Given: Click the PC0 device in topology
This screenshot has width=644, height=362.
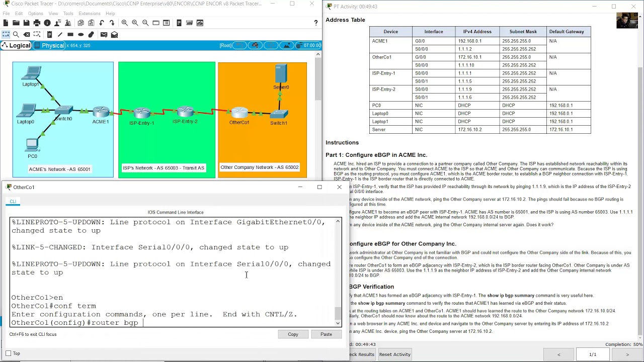Looking at the screenshot, I should click(x=32, y=145).
